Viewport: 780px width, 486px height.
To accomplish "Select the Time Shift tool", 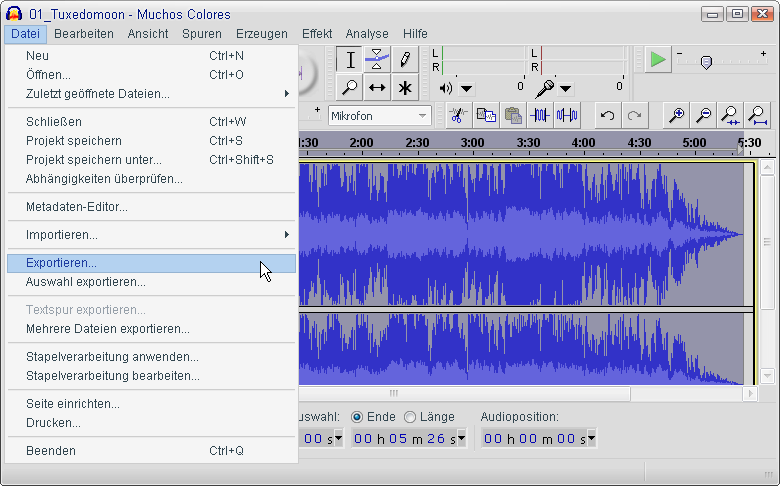I will point(377,88).
